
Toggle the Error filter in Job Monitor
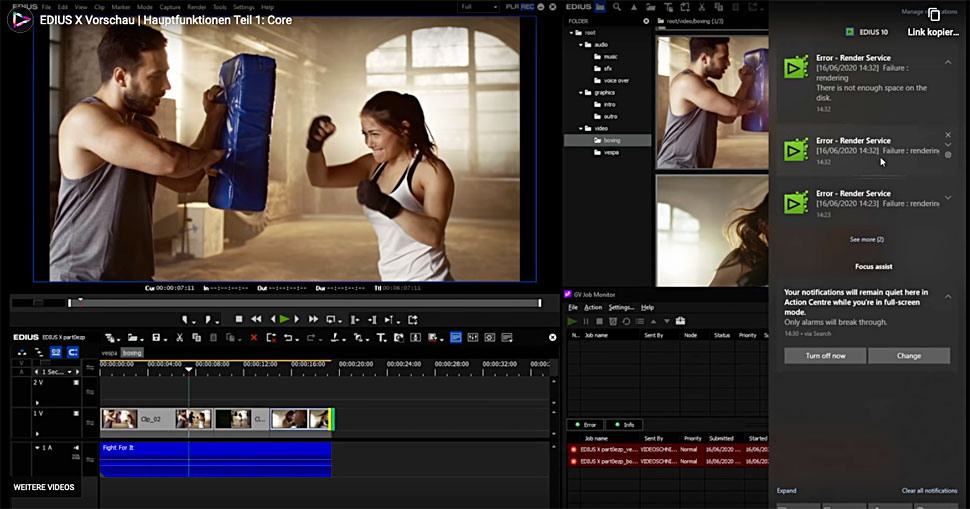[586, 425]
